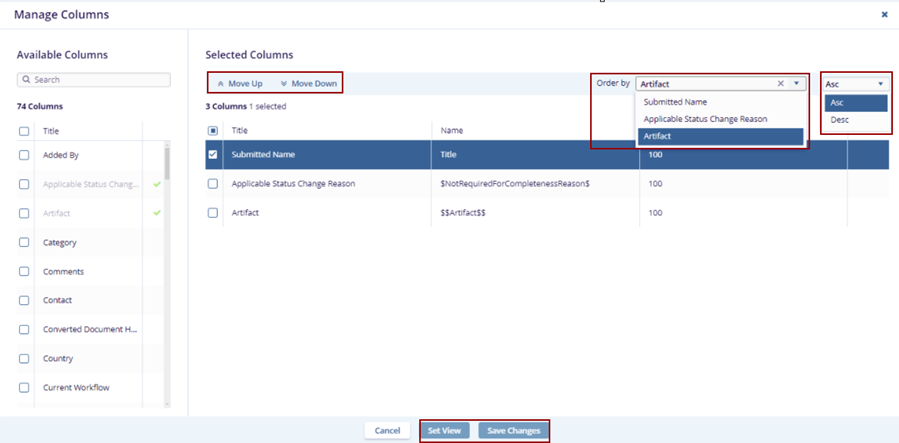Screen dimensions: 899x443
Task: Uncheck the Submitted Name row checkbox
Action: 213,155
